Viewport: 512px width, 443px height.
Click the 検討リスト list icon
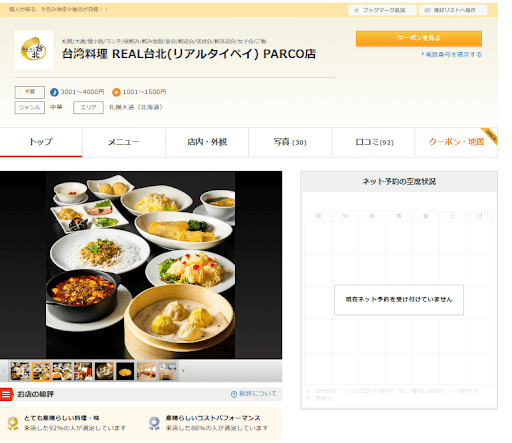click(427, 10)
